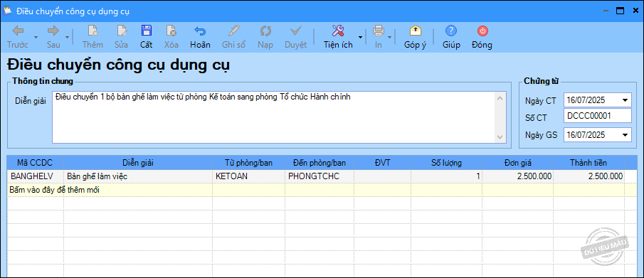Sort by the Số lượng column header

446,163
